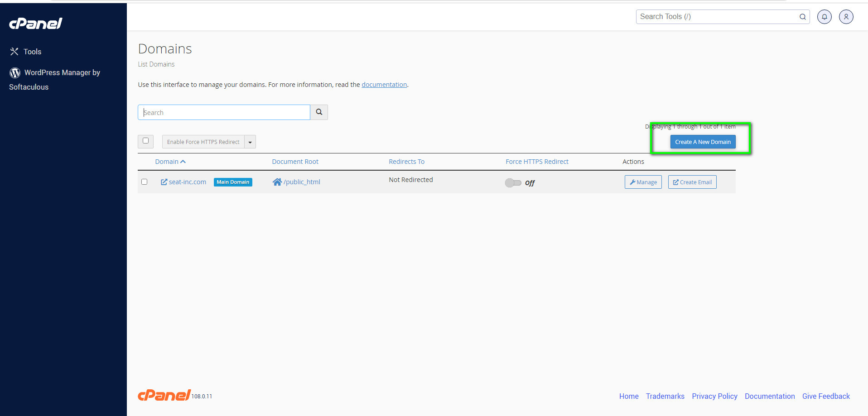Open the user account icon menu
This screenshot has height=416, width=868.
pyautogui.click(x=846, y=17)
